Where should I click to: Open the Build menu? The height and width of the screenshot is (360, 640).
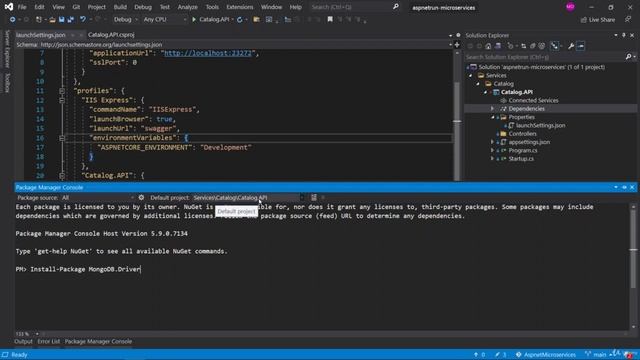pyautogui.click(x=120, y=7)
